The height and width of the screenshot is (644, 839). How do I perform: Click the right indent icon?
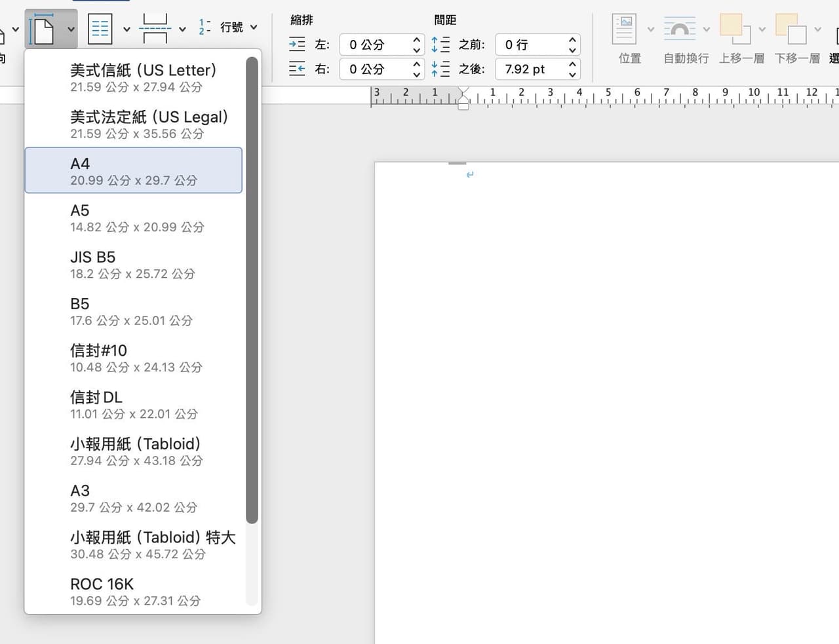(x=297, y=69)
